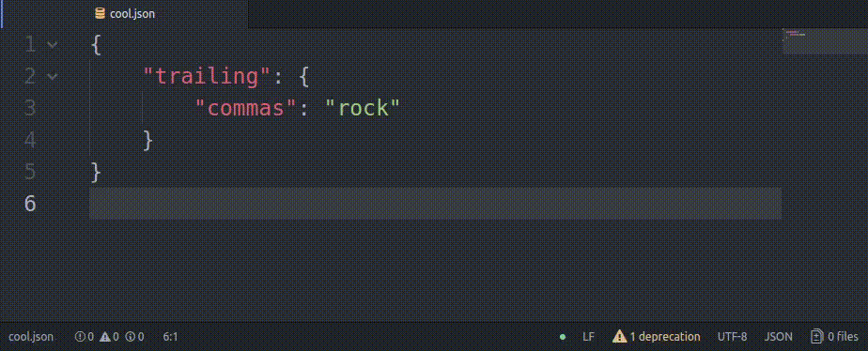Click the git files diff icon
The height and width of the screenshot is (351, 868).
[816, 336]
